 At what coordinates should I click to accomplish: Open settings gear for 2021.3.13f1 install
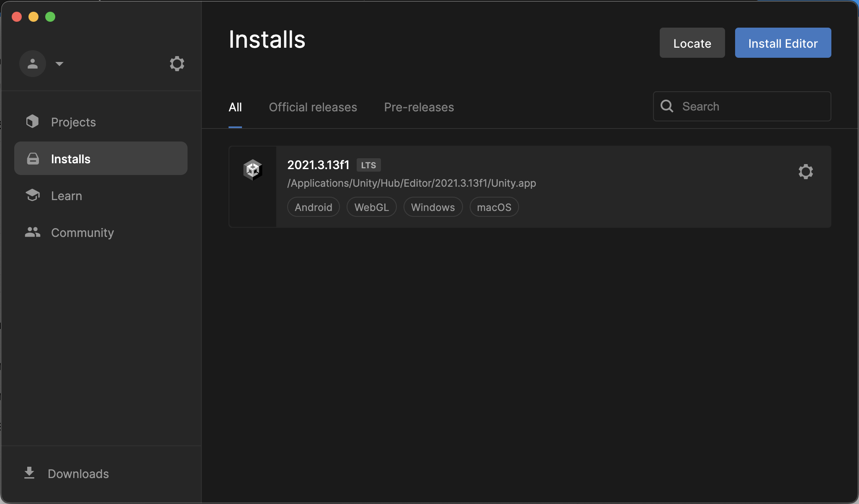pyautogui.click(x=805, y=172)
